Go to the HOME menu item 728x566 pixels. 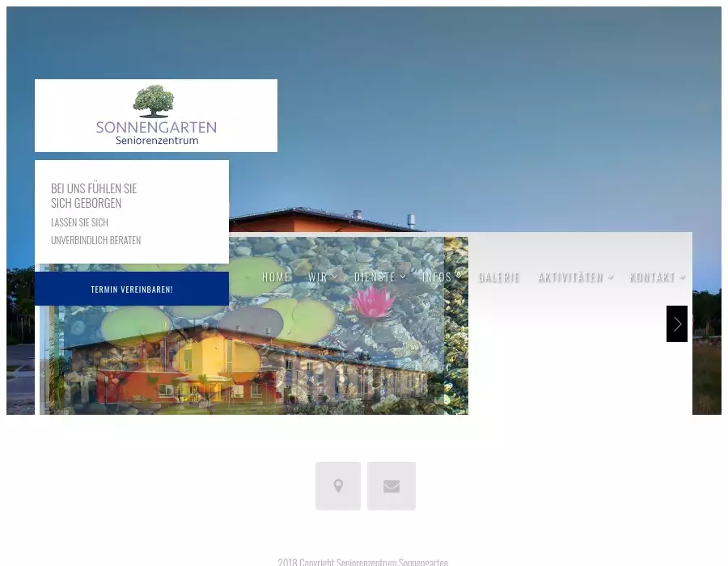click(276, 277)
